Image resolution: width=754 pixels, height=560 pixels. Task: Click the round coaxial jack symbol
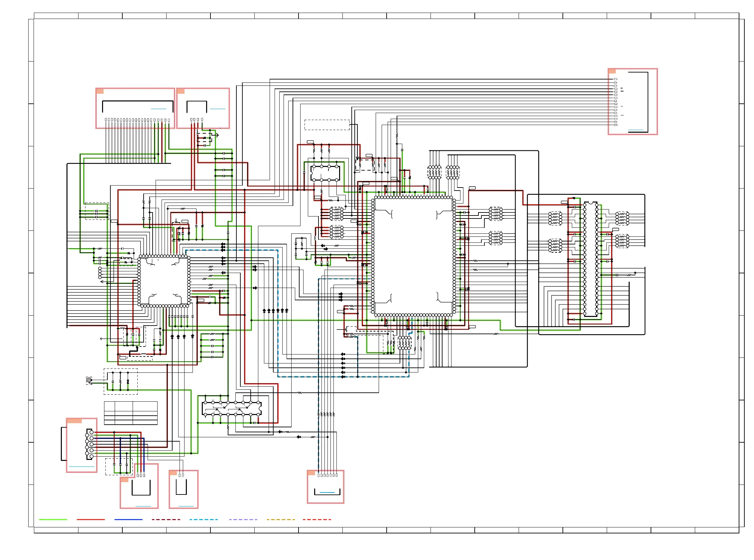click(x=89, y=380)
